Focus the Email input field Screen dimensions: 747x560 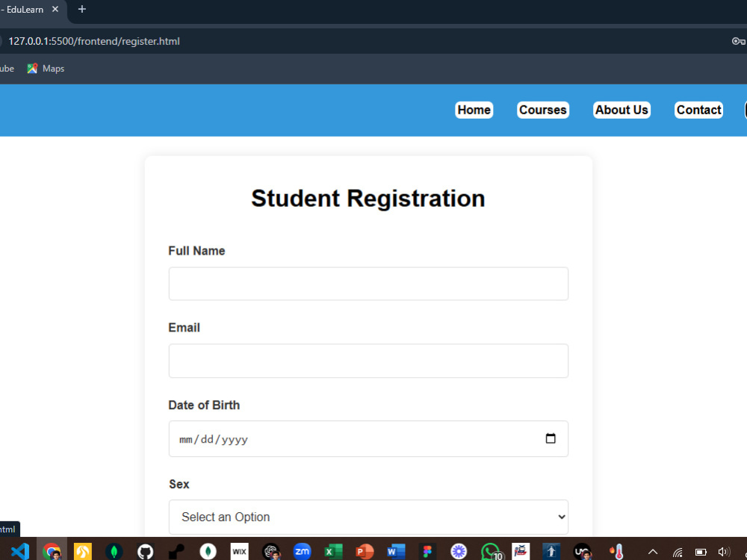[368, 361]
